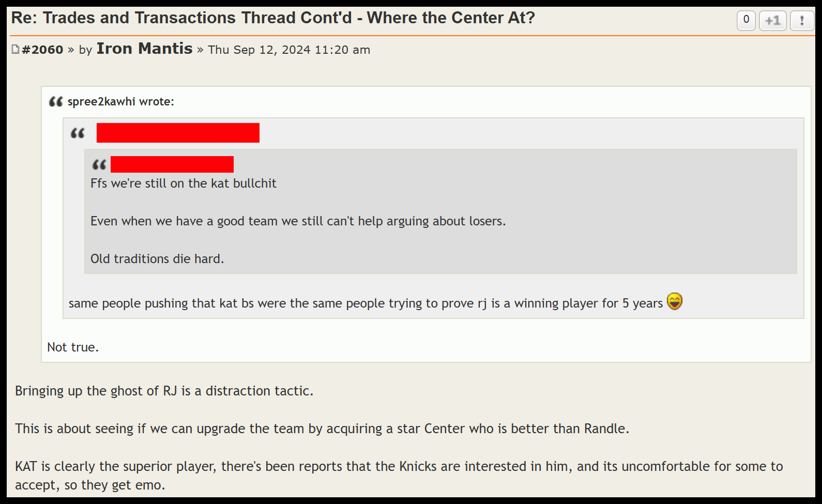822x504 pixels.
Task: Click the text Old traditions die hard
Action: coord(157,258)
